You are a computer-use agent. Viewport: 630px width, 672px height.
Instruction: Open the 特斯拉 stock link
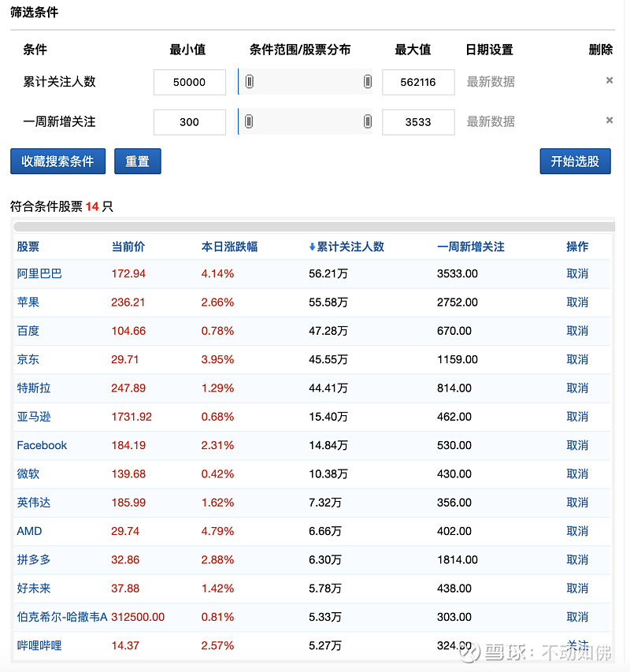click(x=34, y=388)
